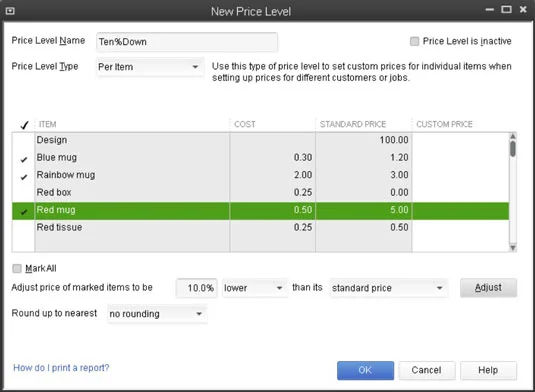The height and width of the screenshot is (392, 535).
Task: Close the New Price Level window
Action: click(523, 10)
